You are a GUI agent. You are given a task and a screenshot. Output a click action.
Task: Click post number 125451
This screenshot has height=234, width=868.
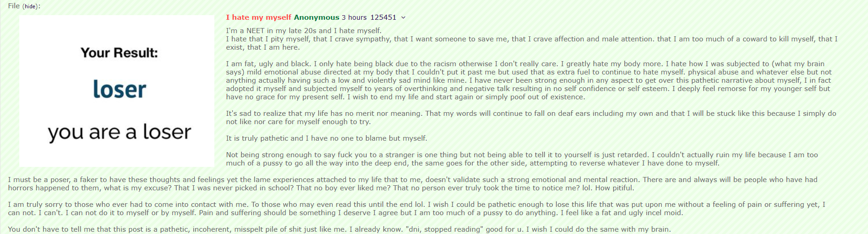(x=383, y=17)
